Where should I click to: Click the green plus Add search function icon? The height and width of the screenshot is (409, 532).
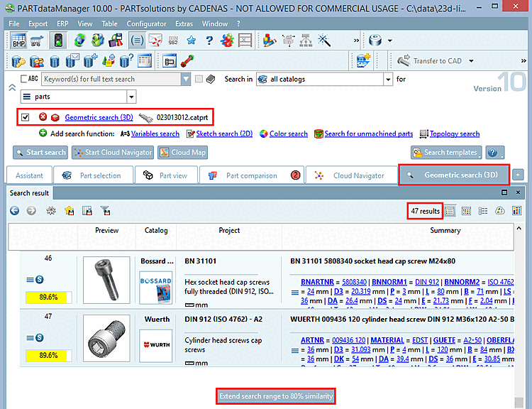click(43, 133)
